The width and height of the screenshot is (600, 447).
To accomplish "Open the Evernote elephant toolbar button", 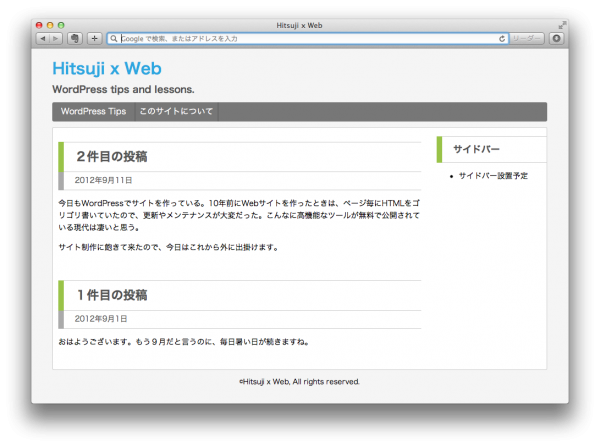I will pos(75,39).
